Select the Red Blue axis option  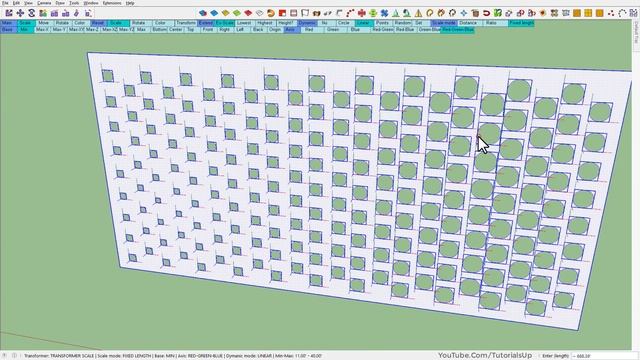click(405, 30)
